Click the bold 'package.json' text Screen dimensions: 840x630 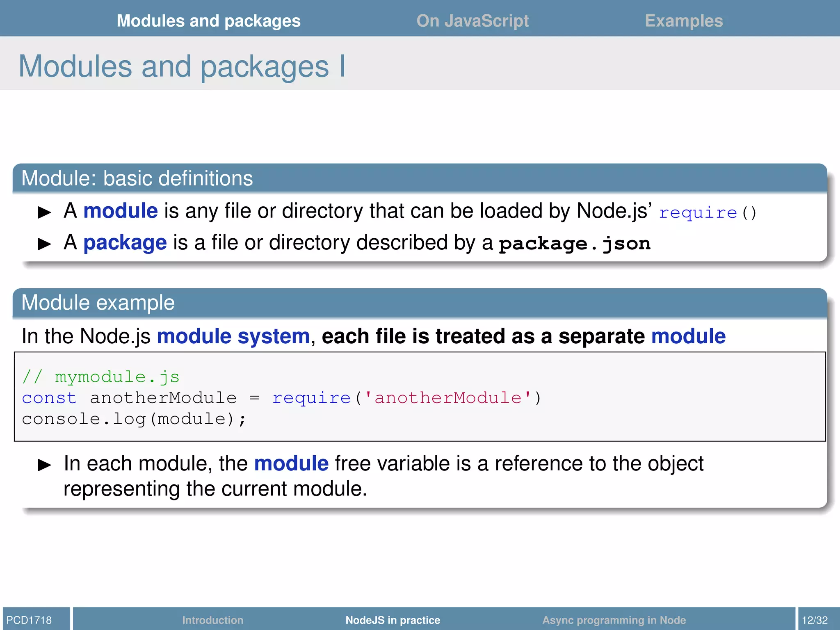[x=575, y=244]
